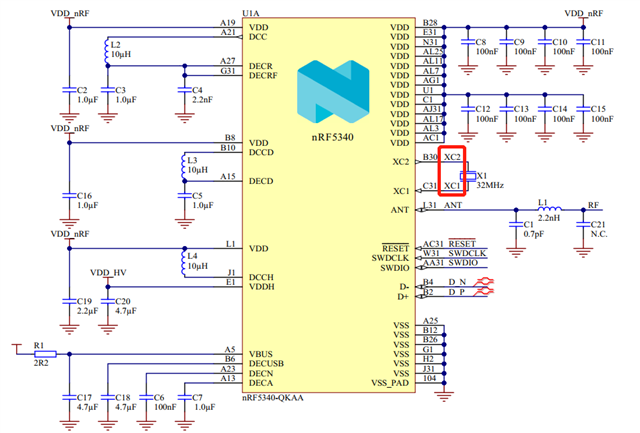
Task: Click the DECN pin name
Action: click(x=261, y=373)
